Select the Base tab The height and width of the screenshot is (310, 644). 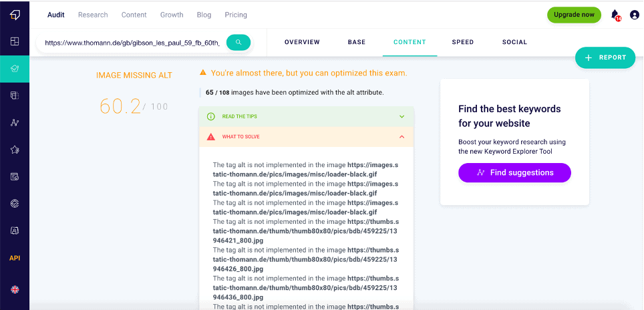click(357, 42)
